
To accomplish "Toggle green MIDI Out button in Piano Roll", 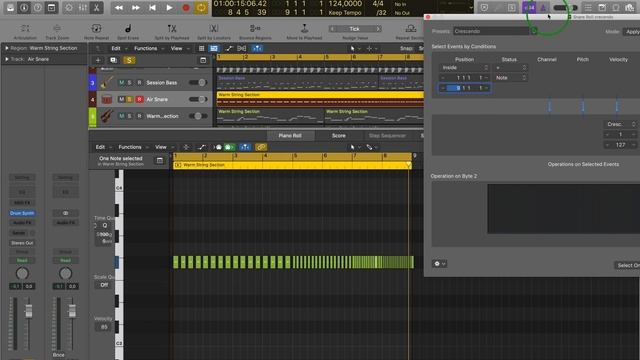I will pyautogui.click(x=229, y=147).
